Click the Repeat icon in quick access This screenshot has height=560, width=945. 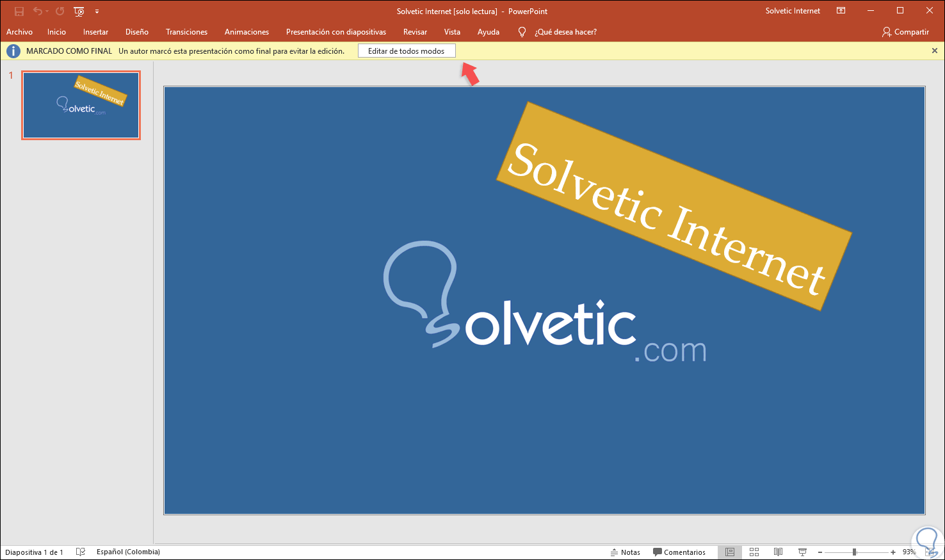coord(60,12)
